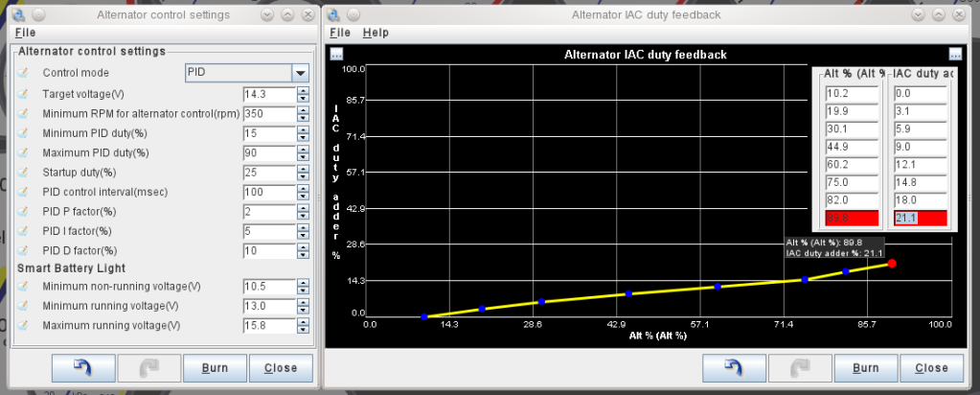Viewport: 980px width, 395px height.
Task: Click the edit icon beside Minimum RPM for alternator control
Action: (x=22, y=114)
